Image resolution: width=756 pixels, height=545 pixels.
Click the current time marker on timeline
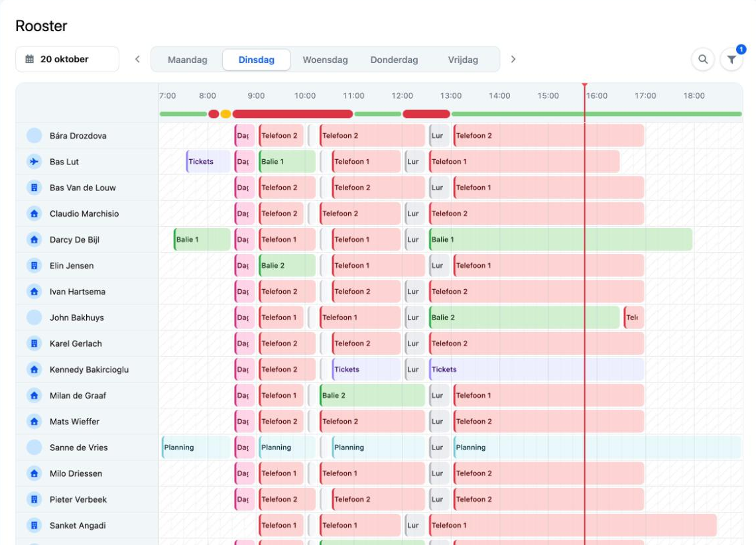[x=584, y=86]
